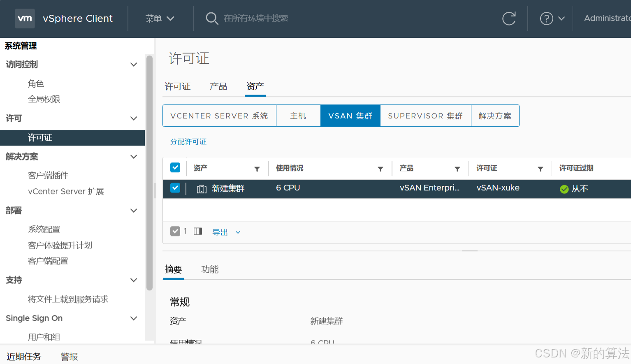Toggle the select-all checkbox in table header

pos(175,167)
